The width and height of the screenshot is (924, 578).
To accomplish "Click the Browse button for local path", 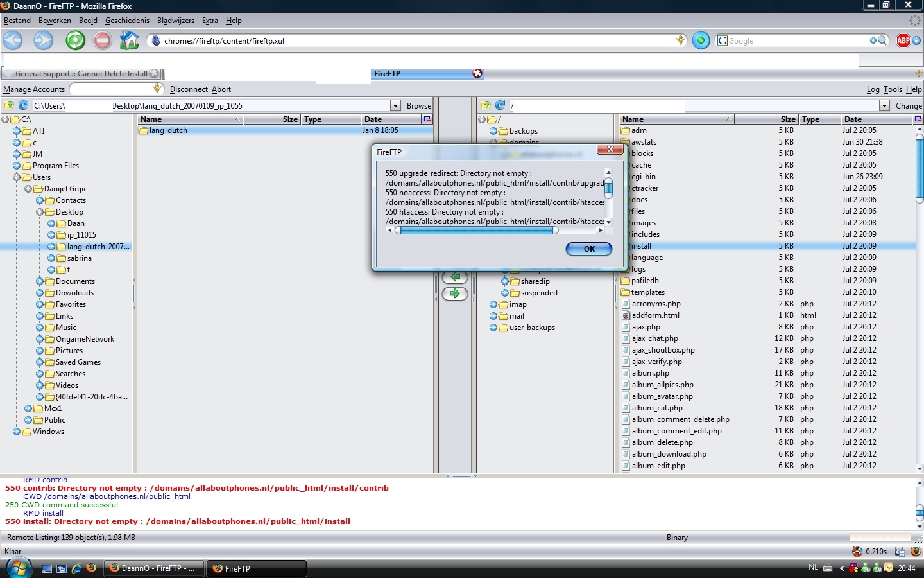I will click(419, 106).
